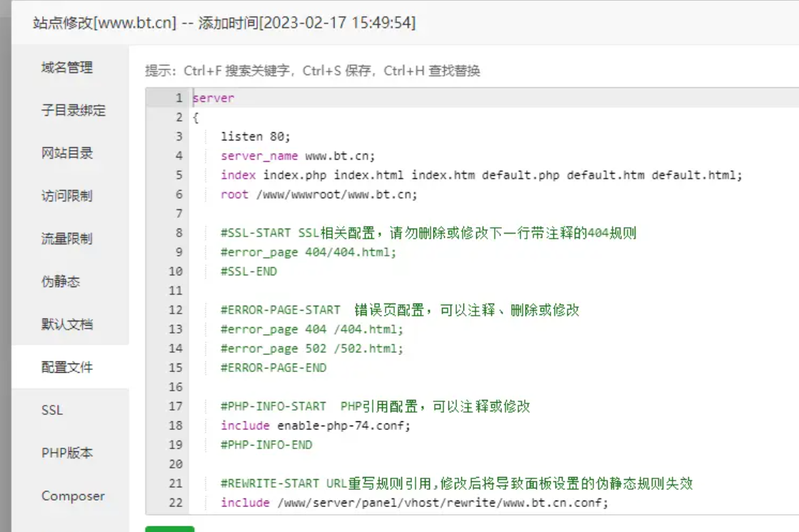Image resolution: width=799 pixels, height=532 pixels.
Task: Open the Composer tab
Action: pyautogui.click(x=73, y=496)
